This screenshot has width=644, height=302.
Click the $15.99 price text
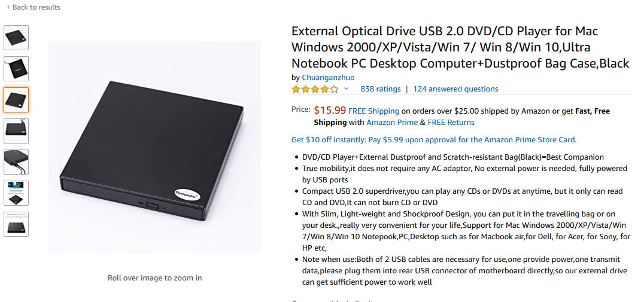[330, 110]
